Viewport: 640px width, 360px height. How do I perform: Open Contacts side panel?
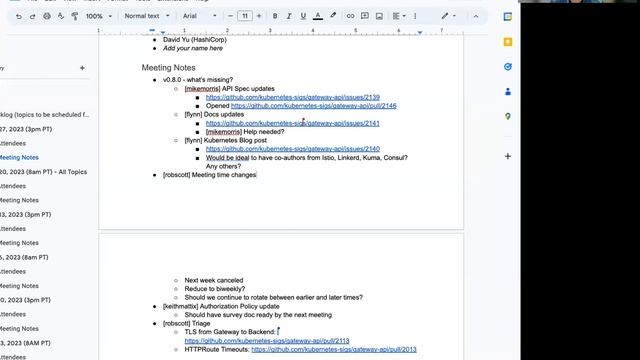508,92
